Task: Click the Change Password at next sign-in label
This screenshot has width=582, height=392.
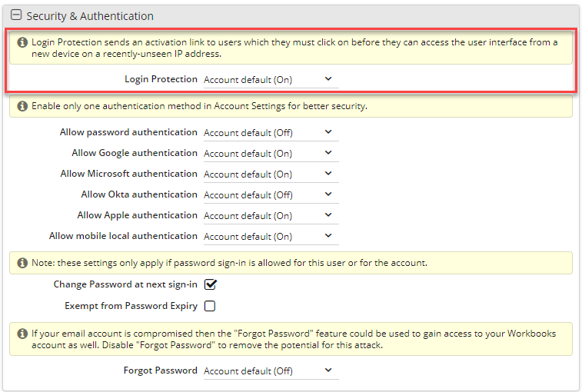Action: pyautogui.click(x=125, y=284)
